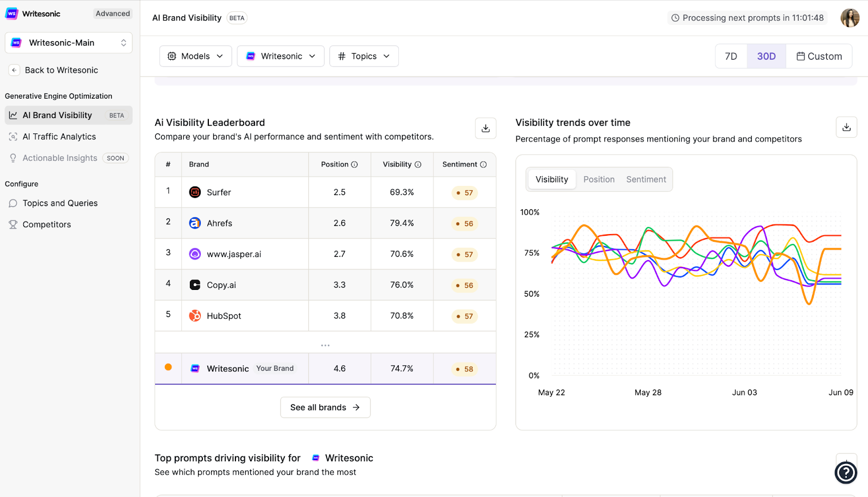Viewport: 868px width, 497px height.
Task: Click the Back to Writesonic link
Action: pos(61,70)
